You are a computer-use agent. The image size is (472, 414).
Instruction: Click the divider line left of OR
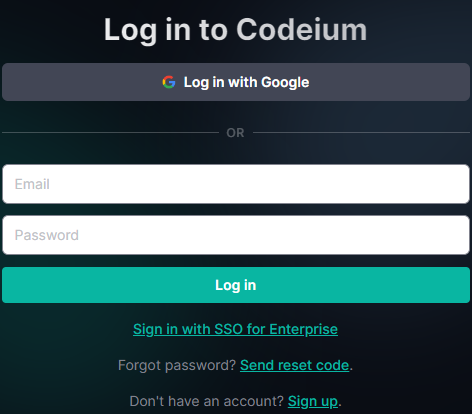[110, 133]
